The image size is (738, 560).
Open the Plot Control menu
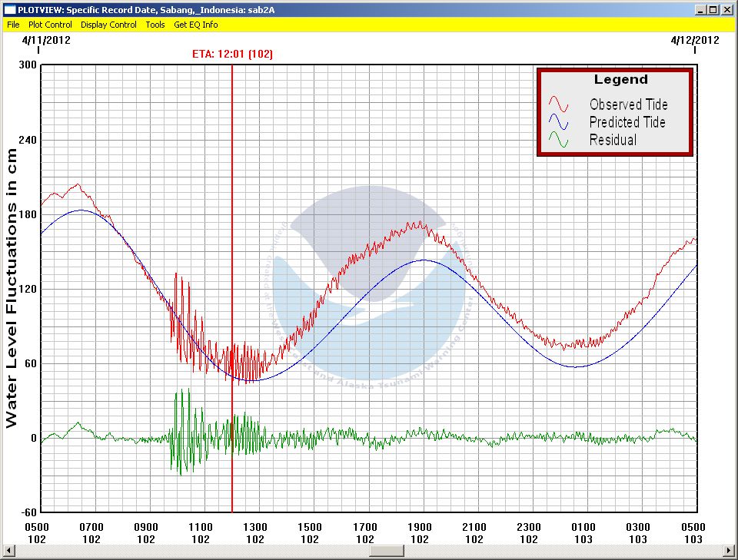pos(50,25)
